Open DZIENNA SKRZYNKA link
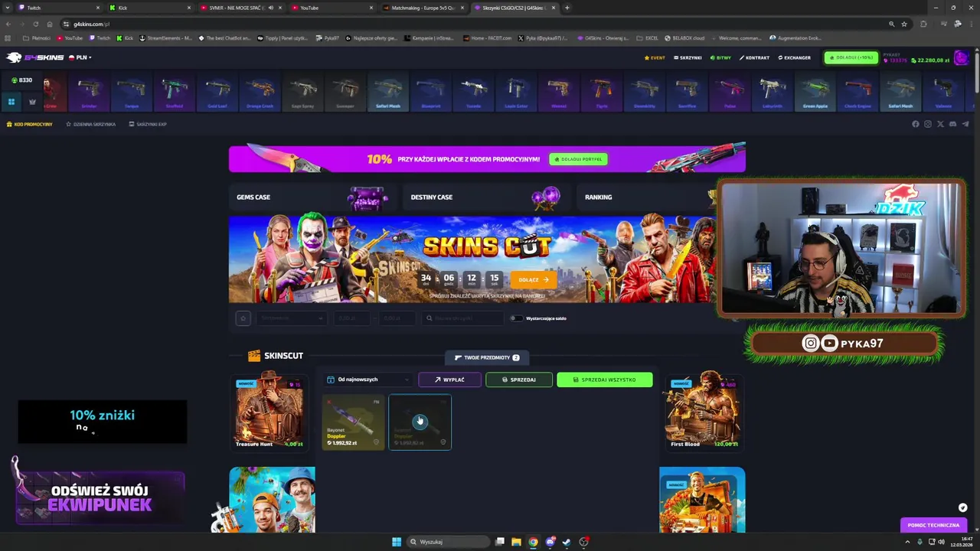This screenshot has height=551, width=980. tap(90, 124)
